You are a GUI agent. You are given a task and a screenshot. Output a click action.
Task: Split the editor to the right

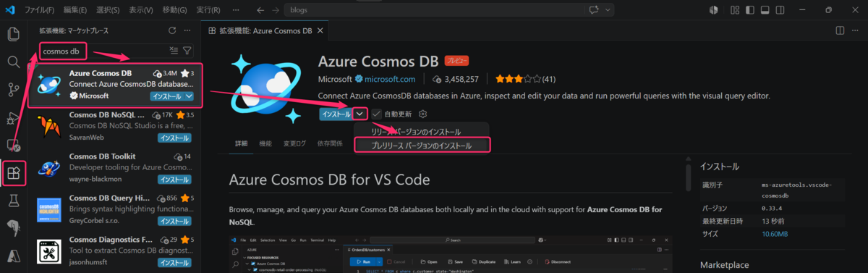point(840,30)
